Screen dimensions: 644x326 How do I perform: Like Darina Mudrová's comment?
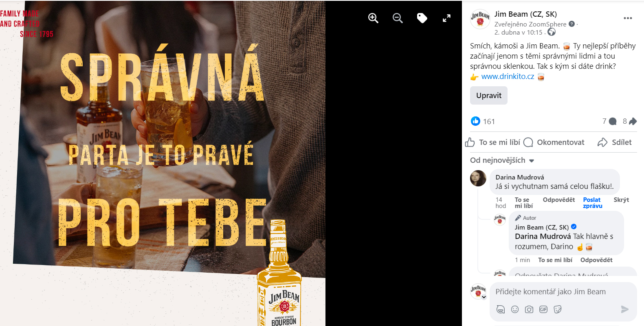524,203
